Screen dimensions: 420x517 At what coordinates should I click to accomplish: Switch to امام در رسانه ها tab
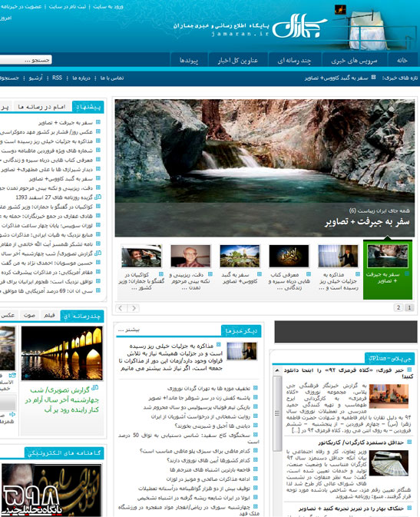coord(42,107)
